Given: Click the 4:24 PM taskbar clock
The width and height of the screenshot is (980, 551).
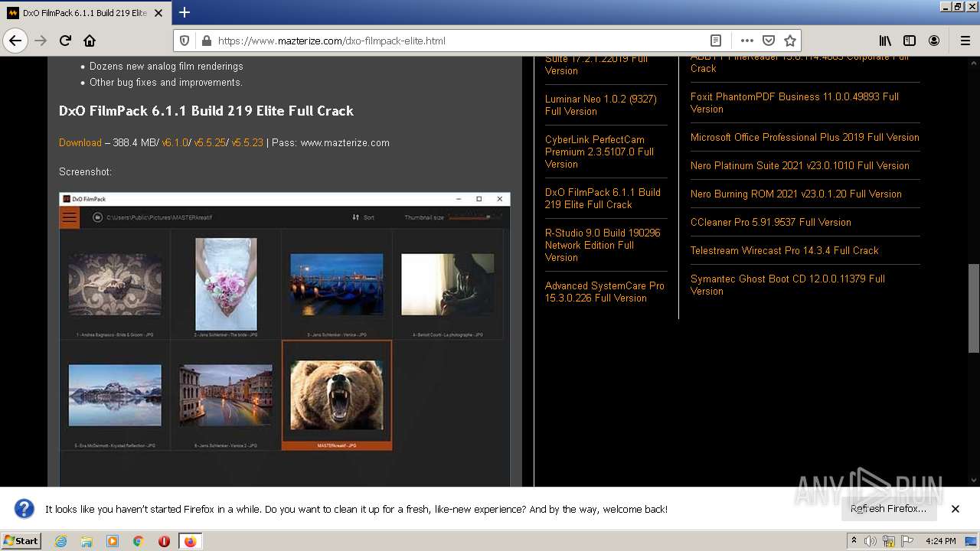Looking at the screenshot, I should (x=940, y=541).
